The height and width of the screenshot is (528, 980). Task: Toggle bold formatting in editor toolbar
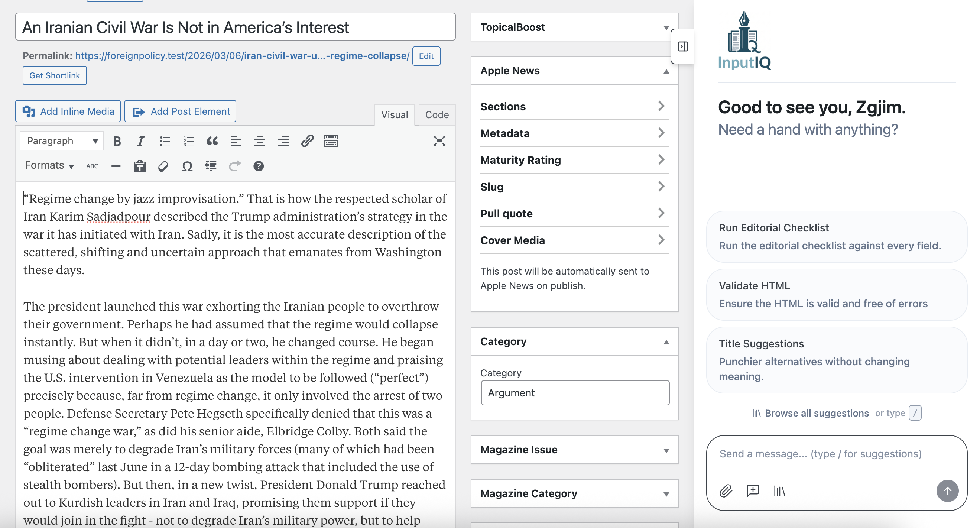tap(117, 141)
